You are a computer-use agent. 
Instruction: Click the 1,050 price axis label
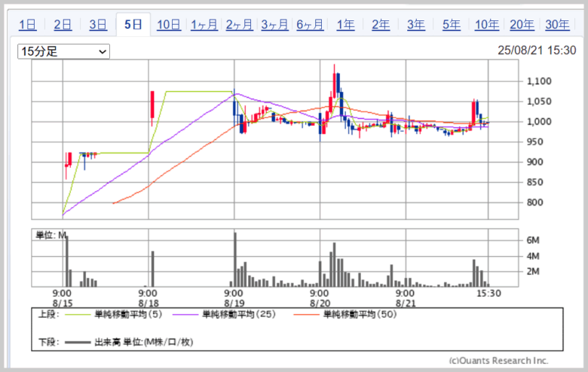(x=539, y=102)
